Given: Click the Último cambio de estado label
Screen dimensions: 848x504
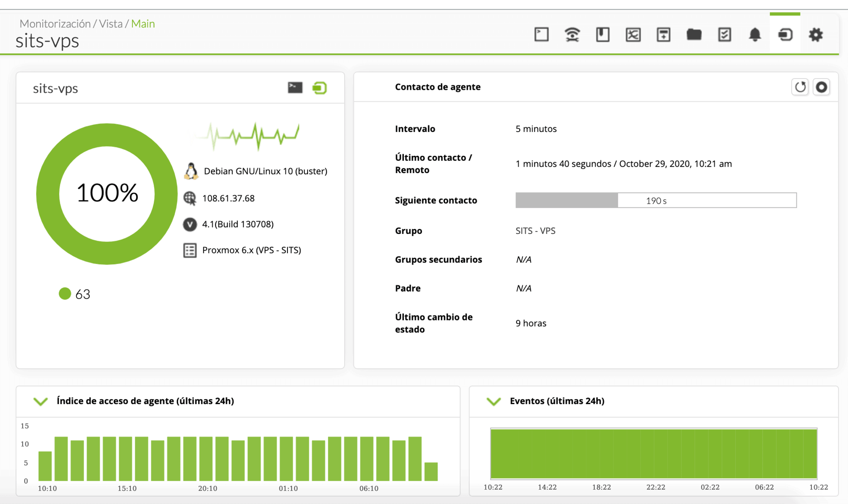Looking at the screenshot, I should click(434, 323).
